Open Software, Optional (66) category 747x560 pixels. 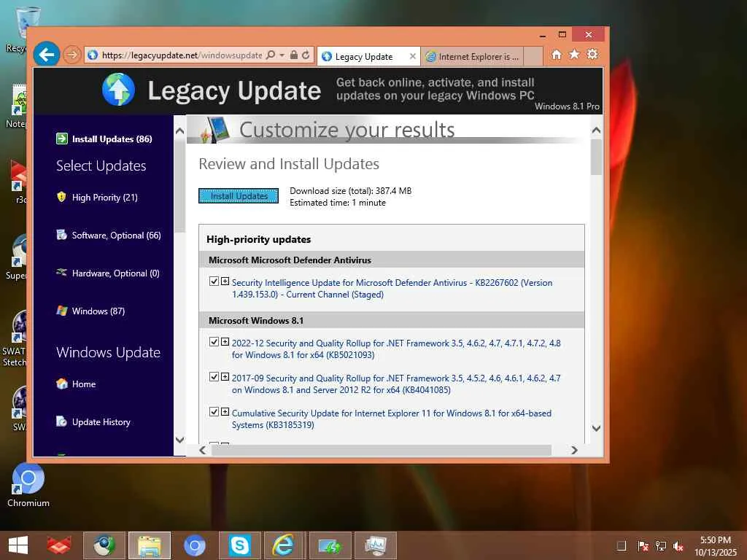(x=116, y=236)
